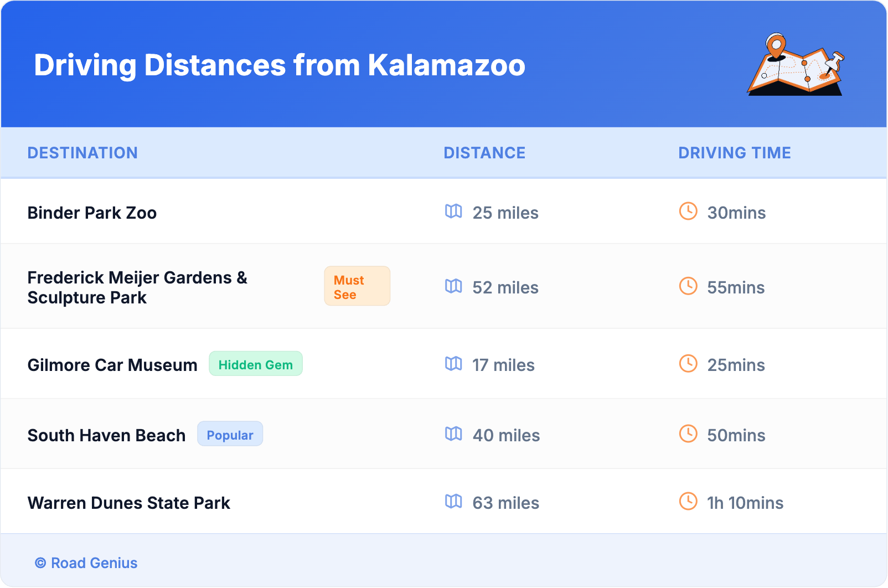Click the map icon beside 63 miles
Viewport: 888px width, 588px height.
coord(453,502)
